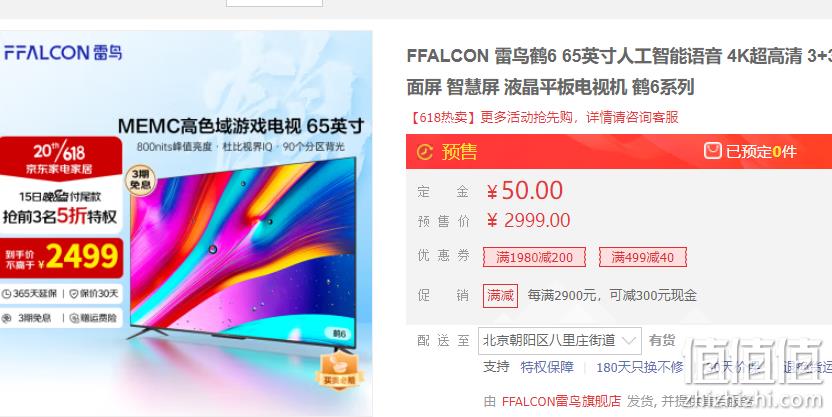Viewport: 832px width, 417px height.
Task: Expand the delivery address chevron arrow
Action: (x=629, y=341)
